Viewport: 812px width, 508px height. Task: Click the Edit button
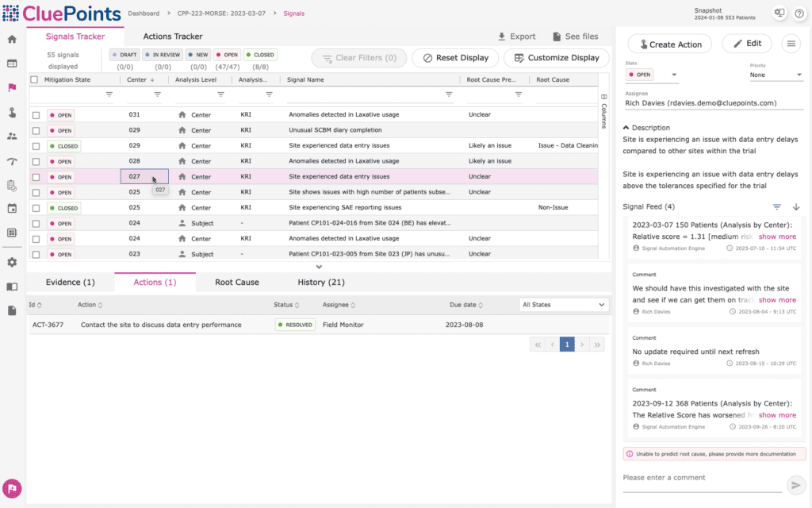click(x=747, y=44)
